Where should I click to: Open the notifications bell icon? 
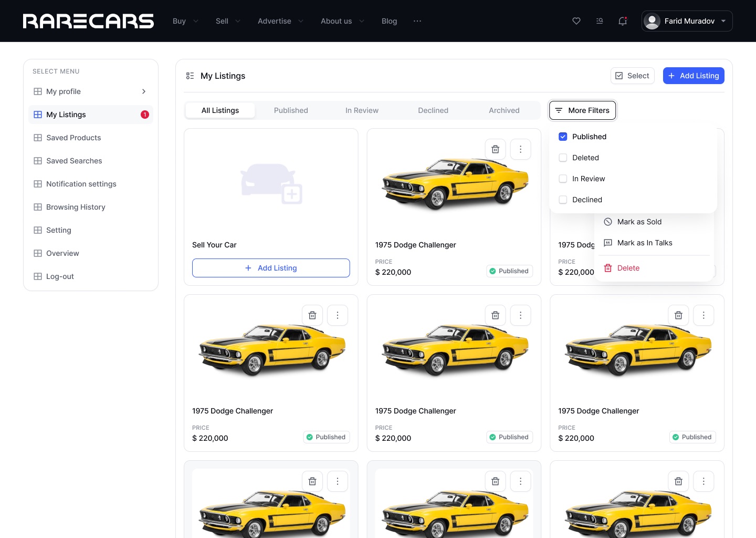point(623,21)
